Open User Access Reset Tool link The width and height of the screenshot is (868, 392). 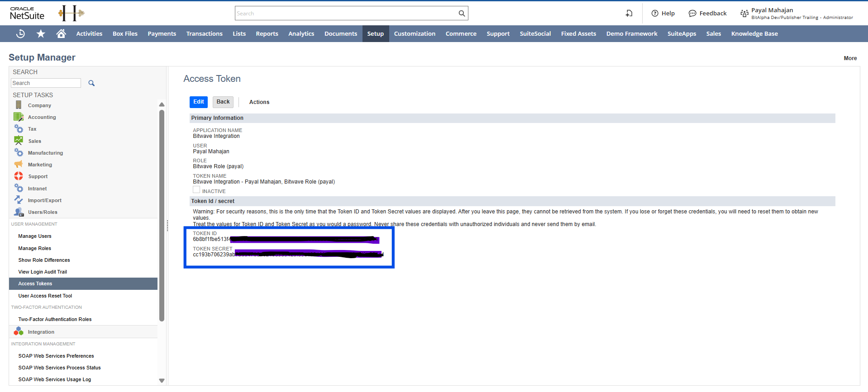45,296
